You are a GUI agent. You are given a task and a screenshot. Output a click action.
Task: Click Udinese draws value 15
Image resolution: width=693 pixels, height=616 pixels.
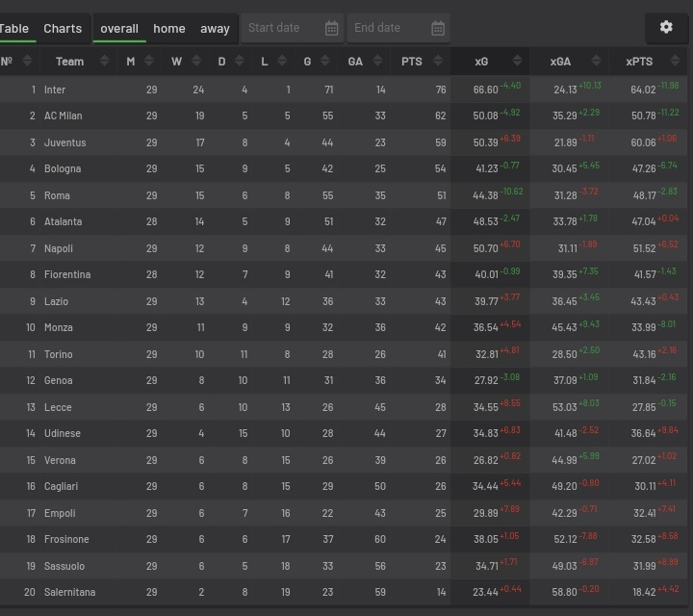pyautogui.click(x=244, y=433)
